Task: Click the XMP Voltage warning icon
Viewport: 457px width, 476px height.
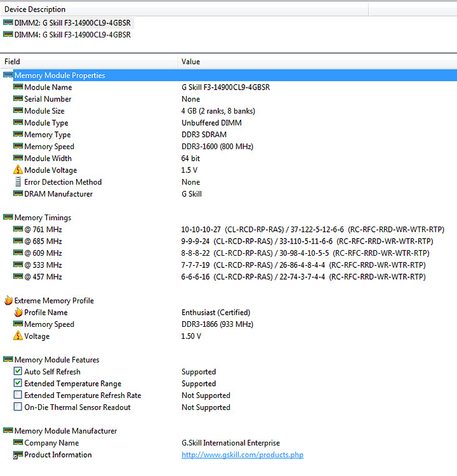Action: pos(18,336)
